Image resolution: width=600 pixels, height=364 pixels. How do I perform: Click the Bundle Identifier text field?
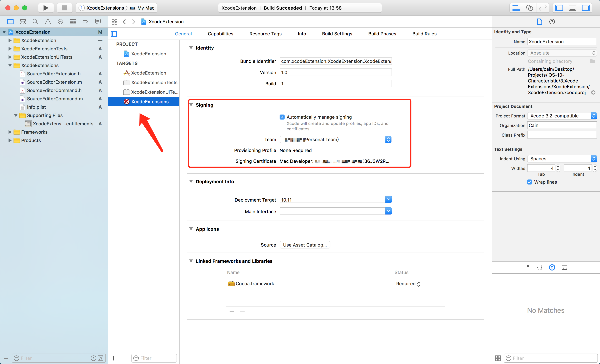(335, 61)
